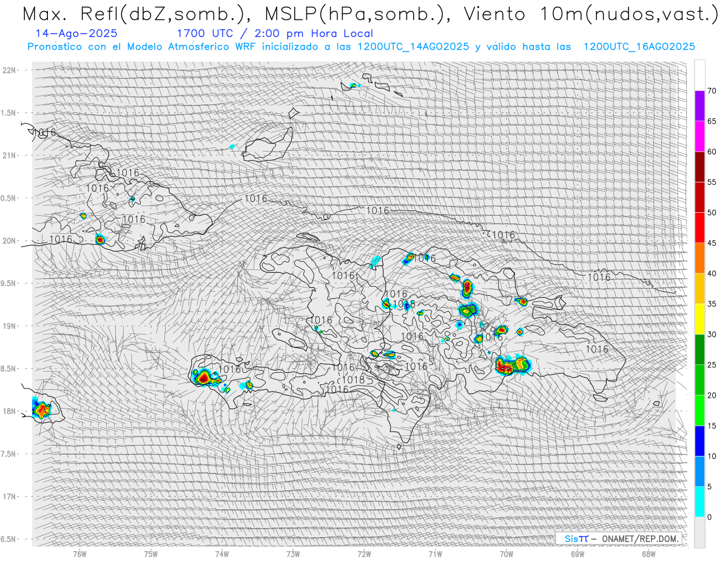Click the date '14-Ago-2025'
Screen dimensions: 728x562
(76, 33)
